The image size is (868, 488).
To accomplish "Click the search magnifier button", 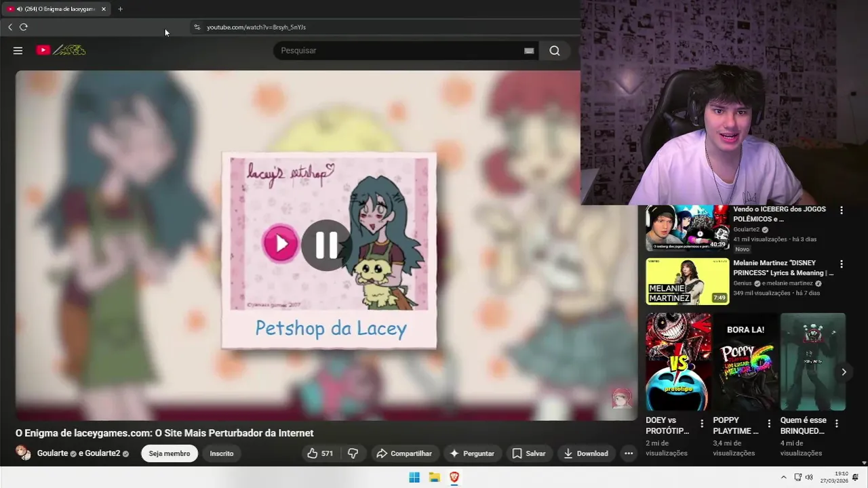I will click(x=555, y=51).
